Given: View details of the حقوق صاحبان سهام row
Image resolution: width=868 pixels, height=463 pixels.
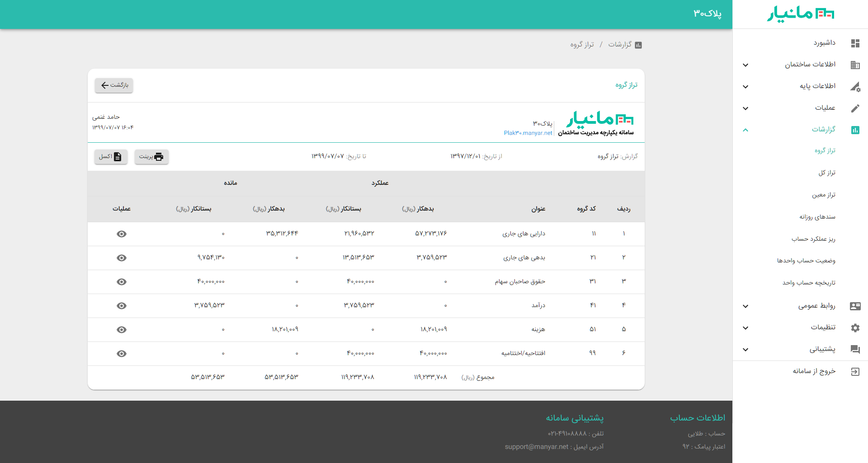Looking at the screenshot, I should (122, 282).
